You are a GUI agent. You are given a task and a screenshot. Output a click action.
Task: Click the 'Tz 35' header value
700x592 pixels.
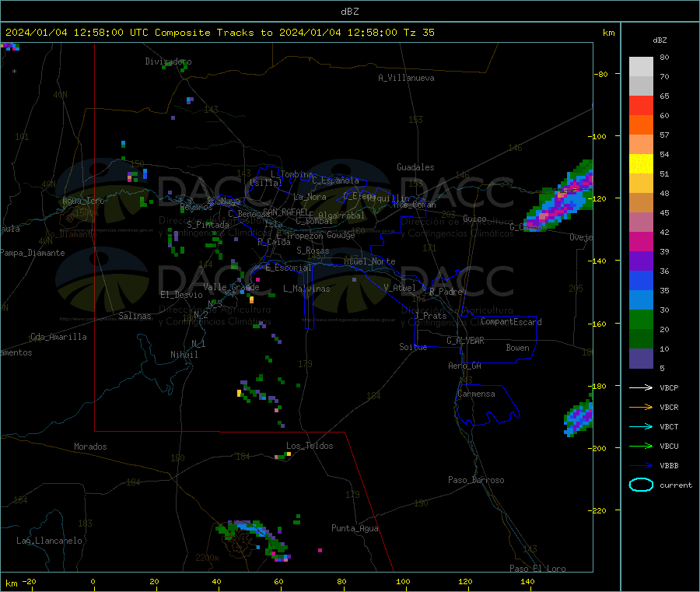click(418, 33)
